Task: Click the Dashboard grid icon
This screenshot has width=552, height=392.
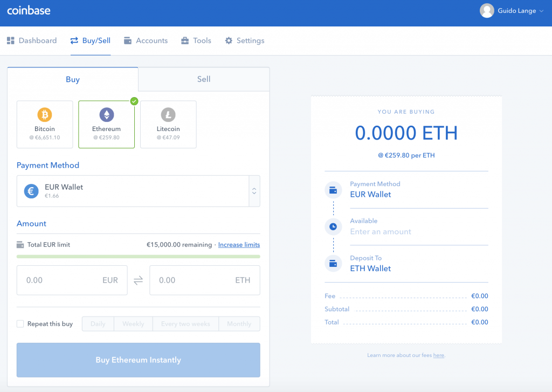Action: 11,40
